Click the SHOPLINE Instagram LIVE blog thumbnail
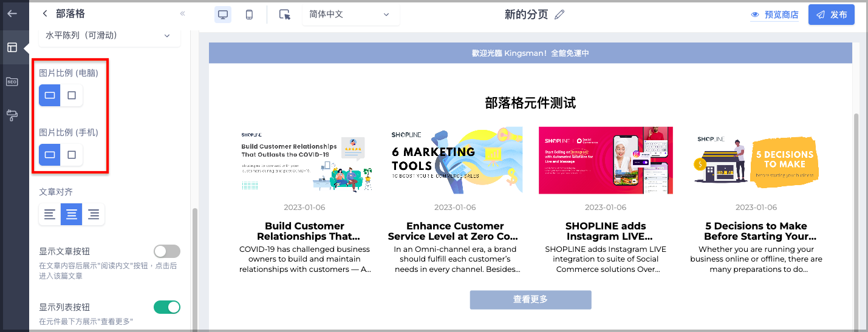 pos(606,160)
